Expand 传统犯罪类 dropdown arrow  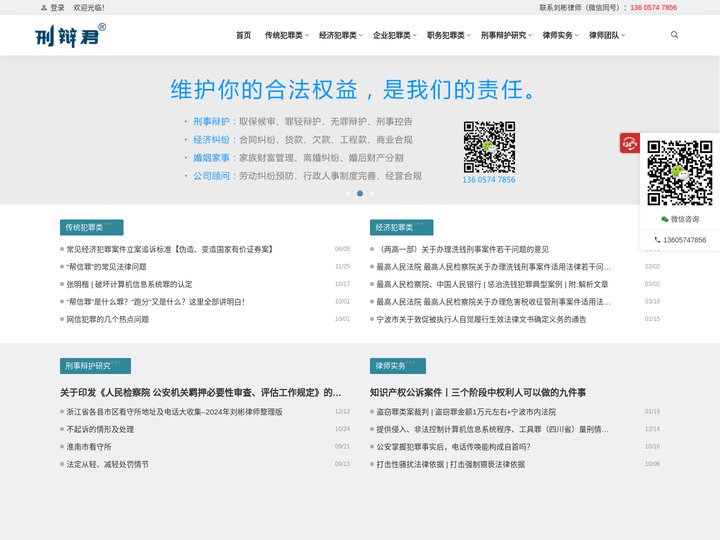(307, 35)
